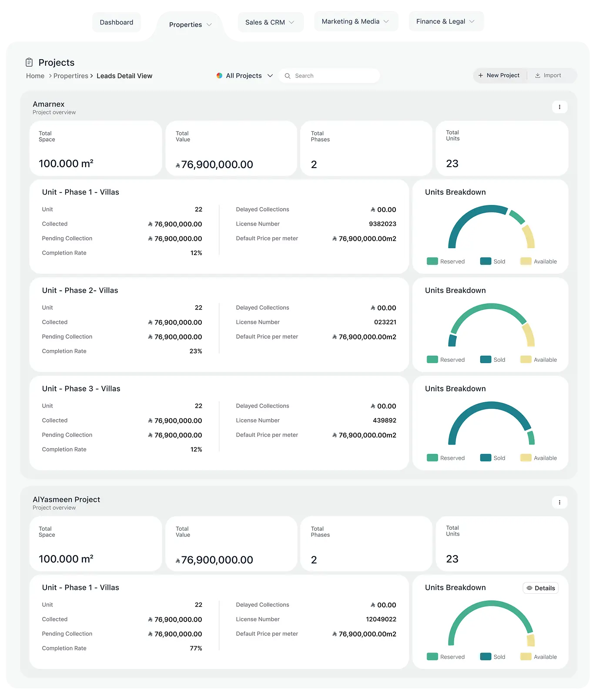
Task: Click license number 9382023
Action: tap(382, 224)
